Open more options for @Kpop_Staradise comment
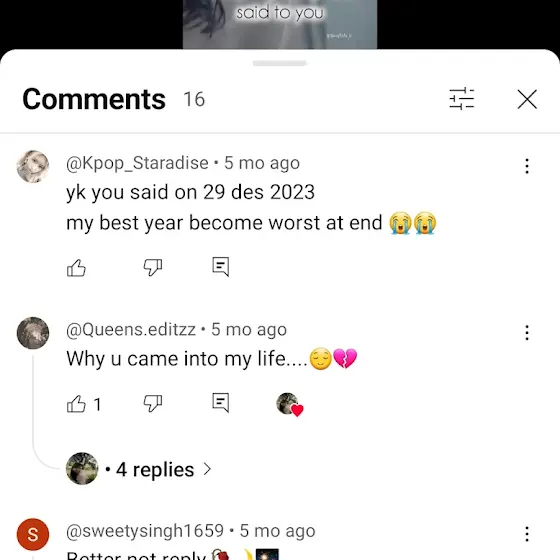Viewport: 560px width, 560px height. point(527,166)
